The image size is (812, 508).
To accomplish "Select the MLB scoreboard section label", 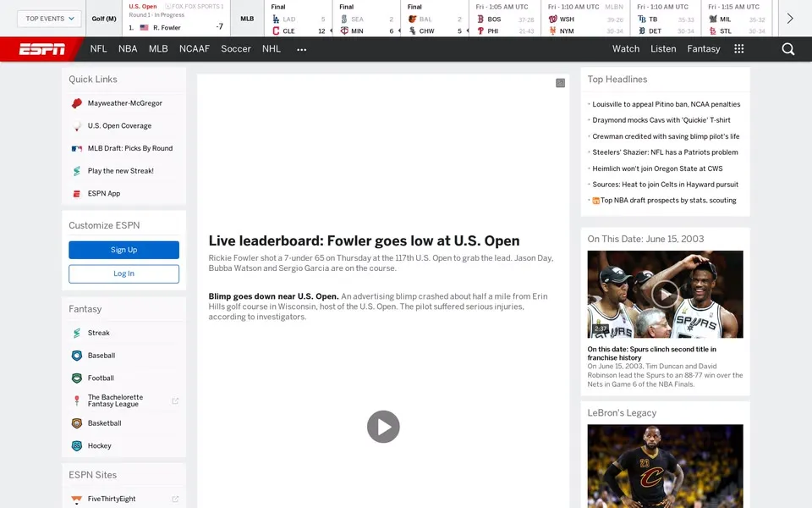I will click(x=247, y=19).
